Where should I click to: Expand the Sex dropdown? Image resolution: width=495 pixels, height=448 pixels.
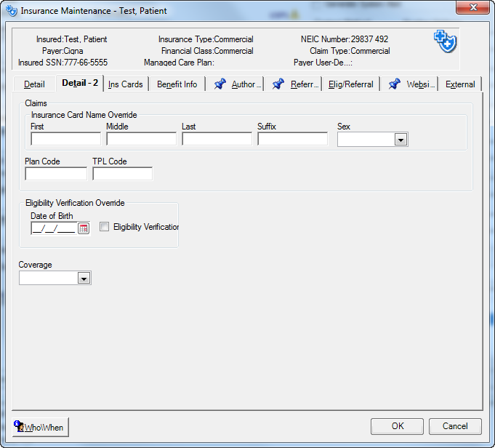point(400,140)
